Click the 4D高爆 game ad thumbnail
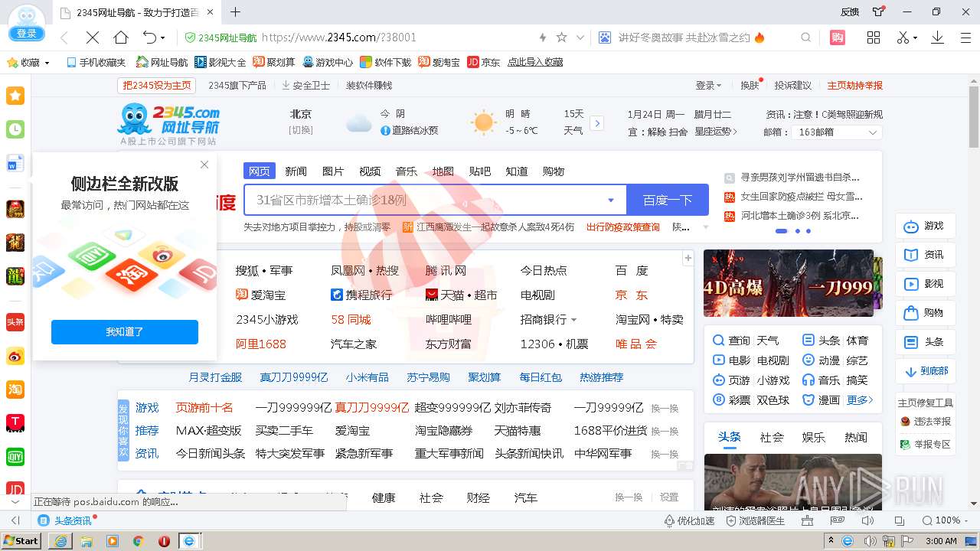 788,283
